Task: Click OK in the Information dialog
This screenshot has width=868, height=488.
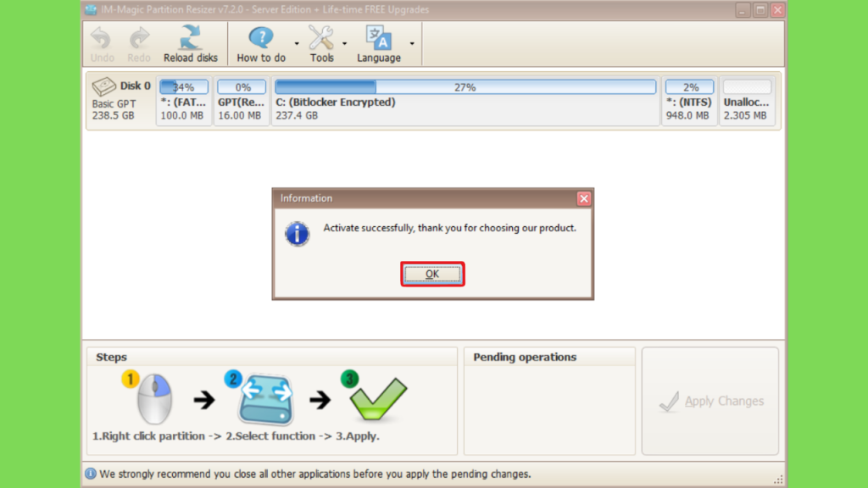Action: point(432,274)
